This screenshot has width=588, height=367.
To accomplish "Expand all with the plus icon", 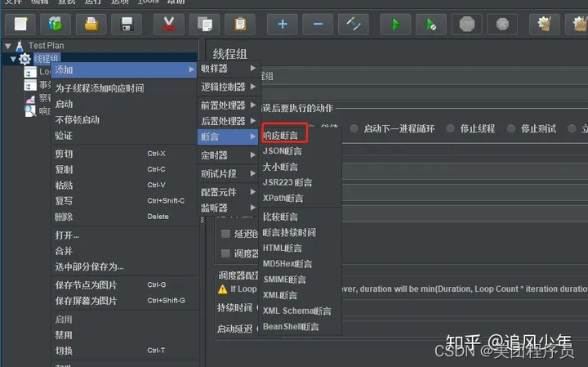I will pyautogui.click(x=283, y=25).
